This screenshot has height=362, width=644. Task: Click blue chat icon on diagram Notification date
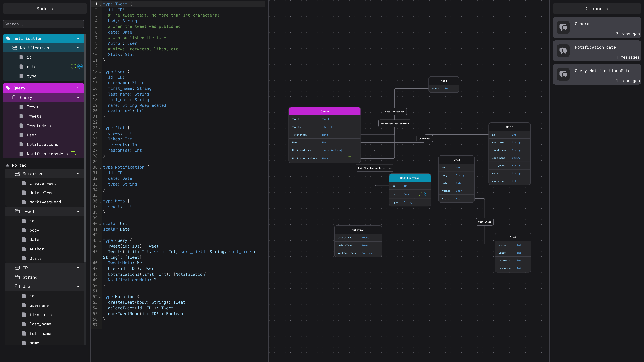(x=426, y=194)
